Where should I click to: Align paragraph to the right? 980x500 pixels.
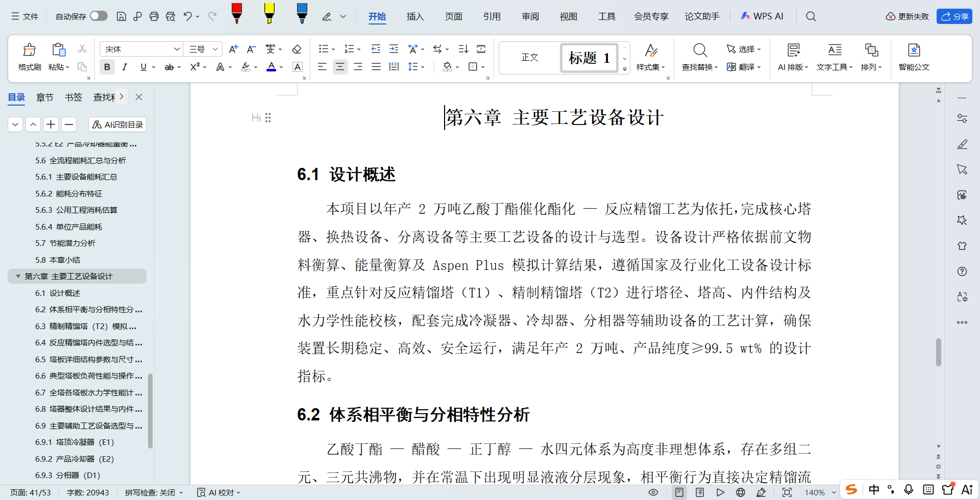[358, 67]
